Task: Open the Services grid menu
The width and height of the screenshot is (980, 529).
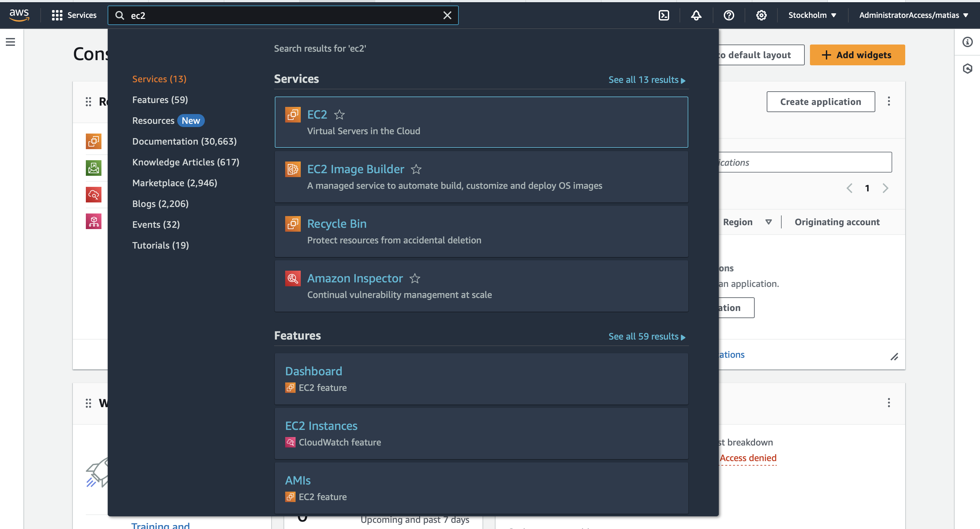Action: coord(74,15)
